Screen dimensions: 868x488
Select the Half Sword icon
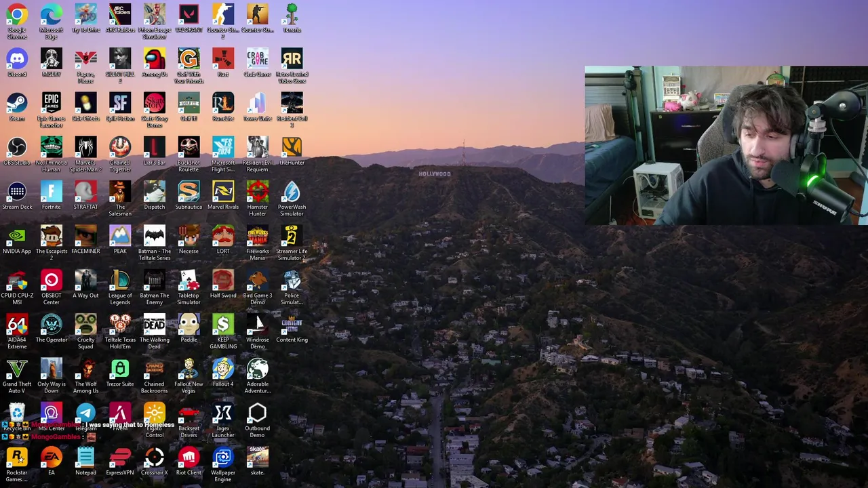(223, 280)
